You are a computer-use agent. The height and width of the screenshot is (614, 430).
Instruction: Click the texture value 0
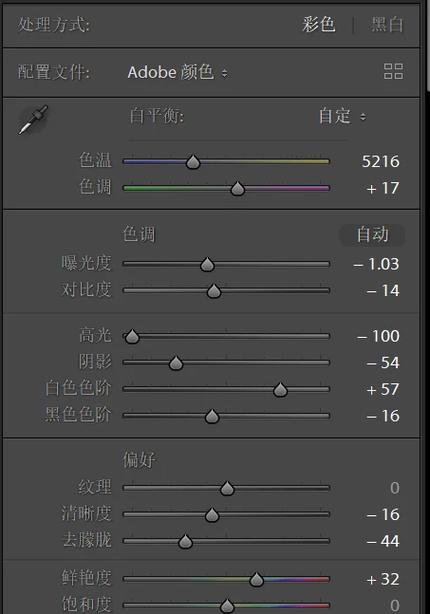click(395, 488)
